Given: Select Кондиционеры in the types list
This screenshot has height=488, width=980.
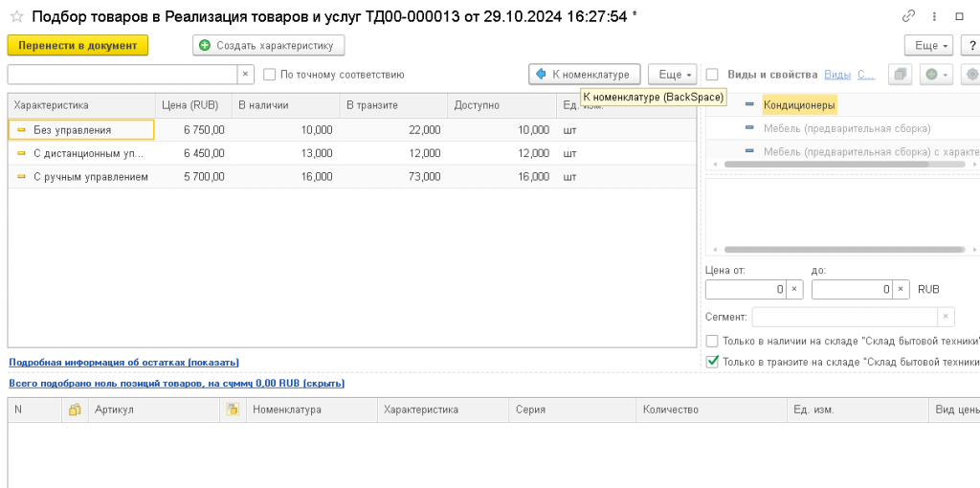Looking at the screenshot, I should pos(799,105).
